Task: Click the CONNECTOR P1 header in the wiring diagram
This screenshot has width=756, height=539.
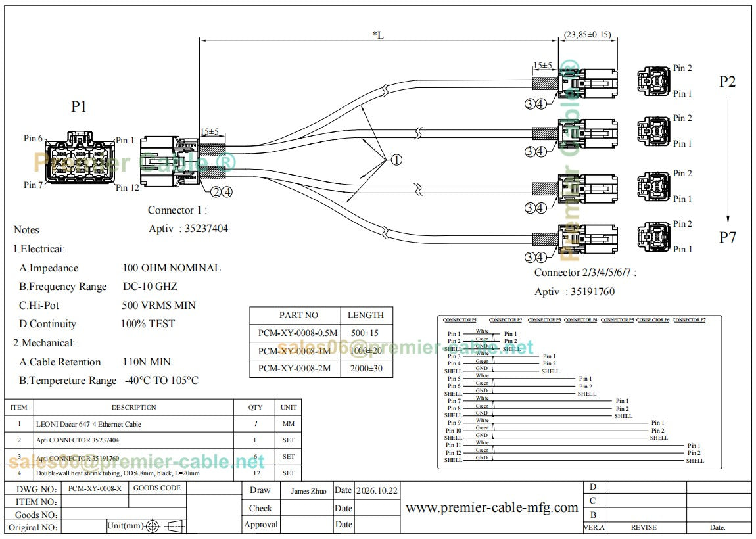Action: point(460,320)
